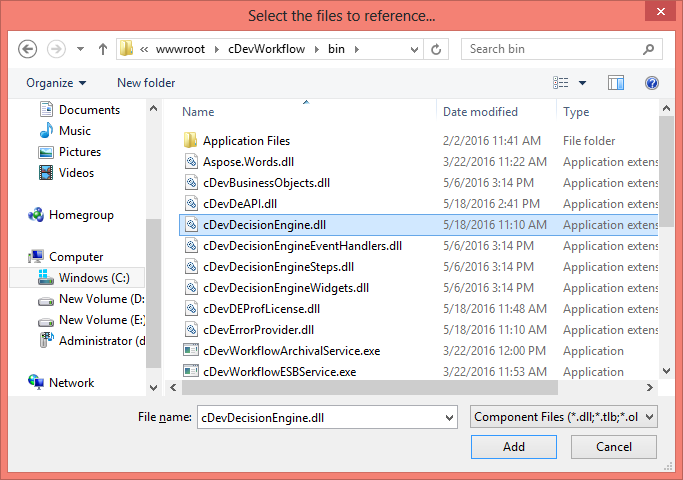Select cDevErrorProvider.dll file
This screenshot has height=480, width=683.
[258, 330]
